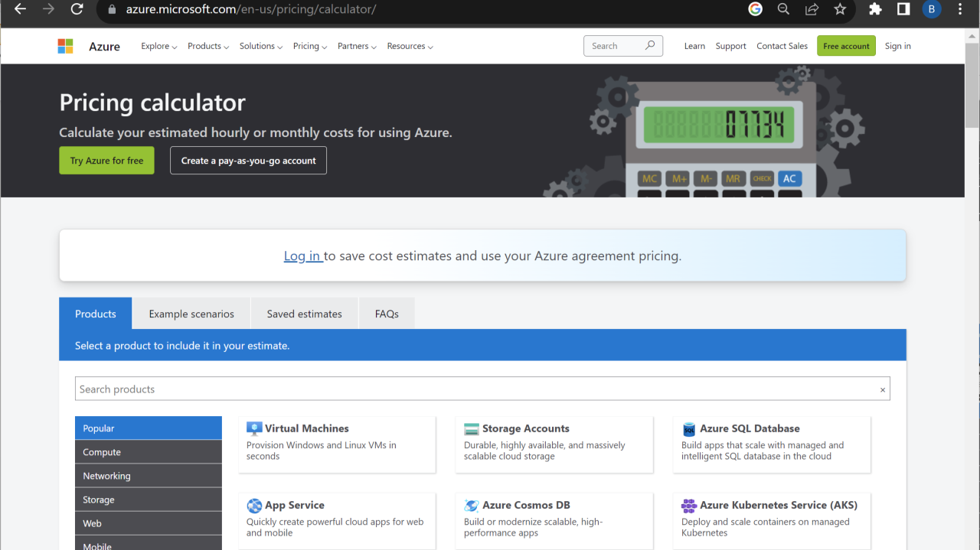Open the Solutions dropdown menu

(260, 47)
